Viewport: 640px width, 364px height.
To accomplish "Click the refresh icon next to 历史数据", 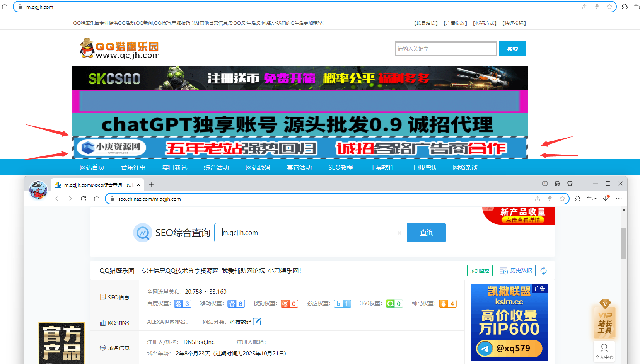I will click(x=543, y=271).
